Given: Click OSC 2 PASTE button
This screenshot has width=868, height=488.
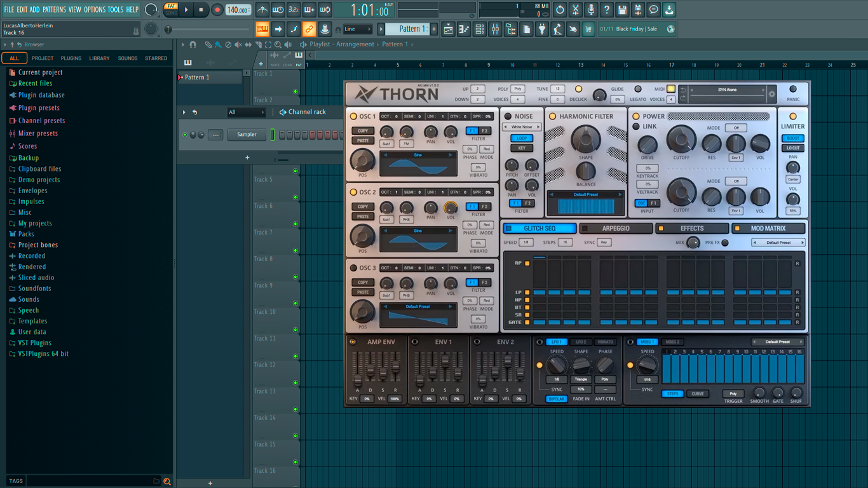Looking at the screenshot, I should [363, 217].
